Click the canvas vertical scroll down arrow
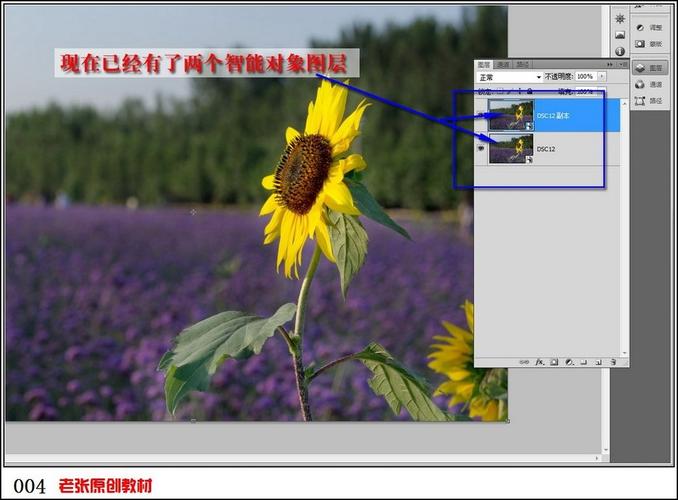The image size is (678, 500). click(x=605, y=450)
